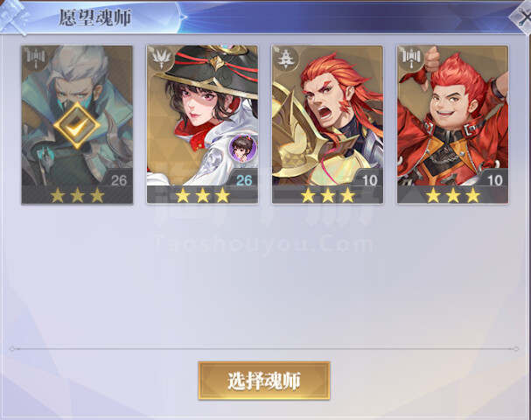Toggle the golden diamond checkmark on the masked card
Viewport: 531px width, 420px height.
tap(77, 126)
